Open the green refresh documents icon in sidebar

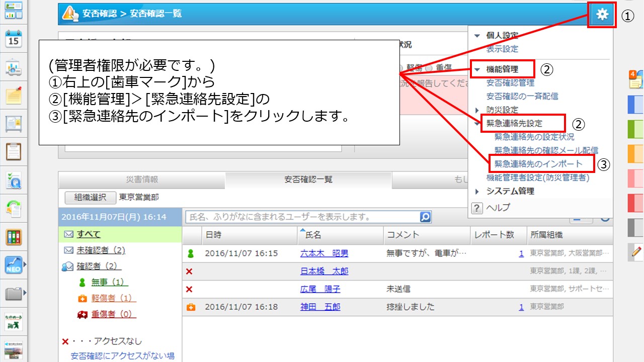(14, 208)
